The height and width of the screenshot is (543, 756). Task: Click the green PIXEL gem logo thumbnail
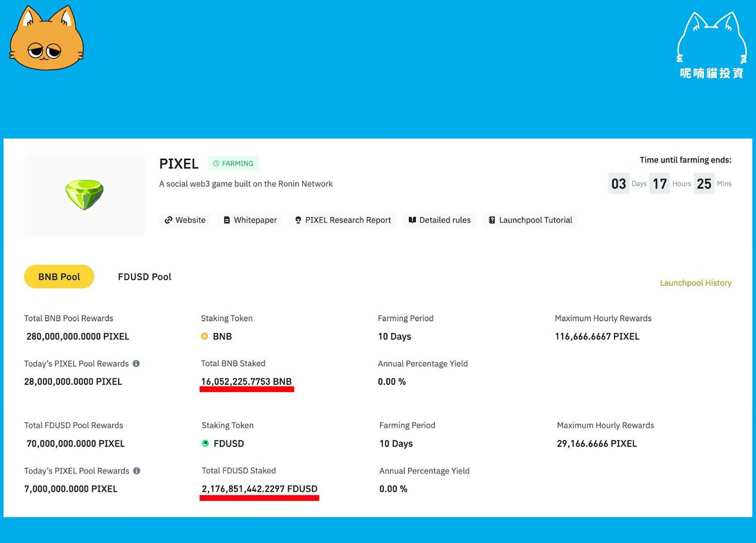[84, 195]
